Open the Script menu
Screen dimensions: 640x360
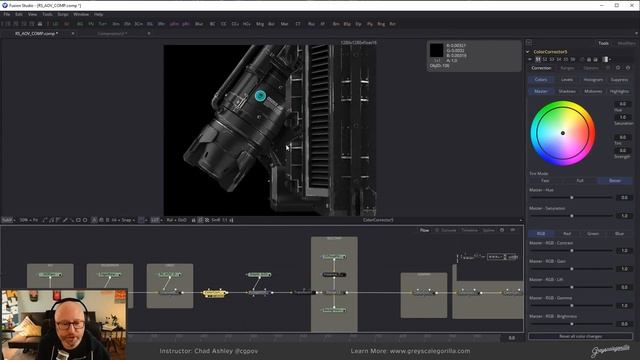click(x=63, y=14)
